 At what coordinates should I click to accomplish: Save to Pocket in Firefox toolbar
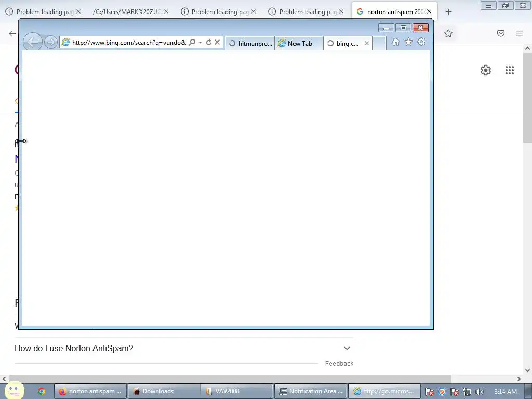click(501, 33)
